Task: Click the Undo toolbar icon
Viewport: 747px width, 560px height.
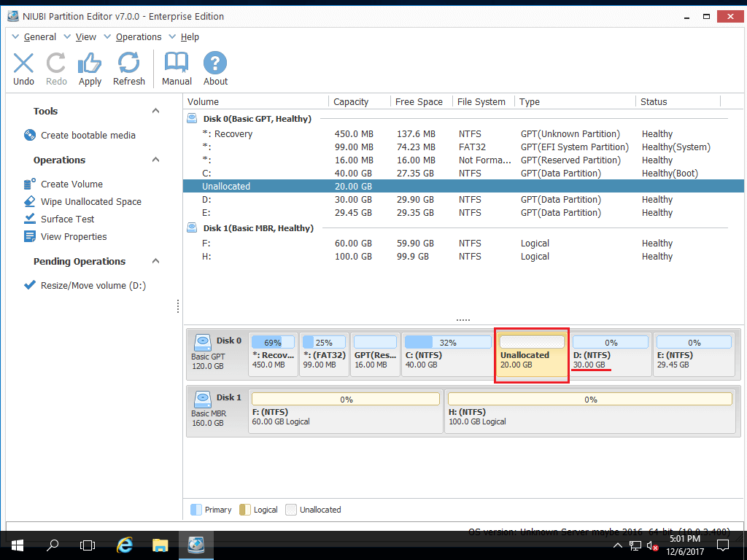Action: 23,63
